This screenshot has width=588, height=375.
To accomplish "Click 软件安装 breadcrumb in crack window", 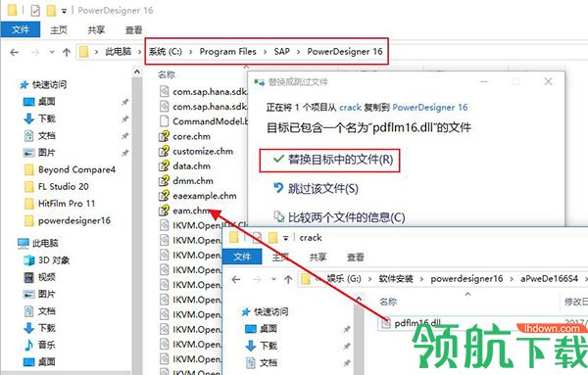I will [396, 279].
